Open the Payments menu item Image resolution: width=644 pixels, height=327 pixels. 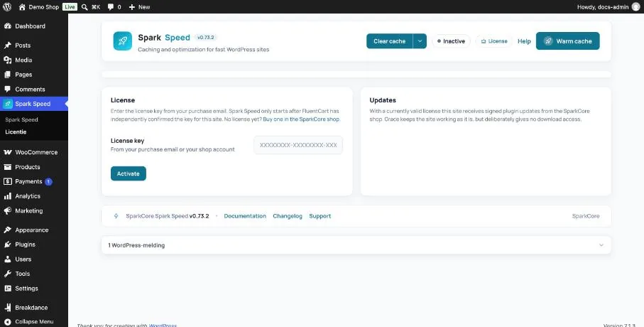(x=34, y=181)
